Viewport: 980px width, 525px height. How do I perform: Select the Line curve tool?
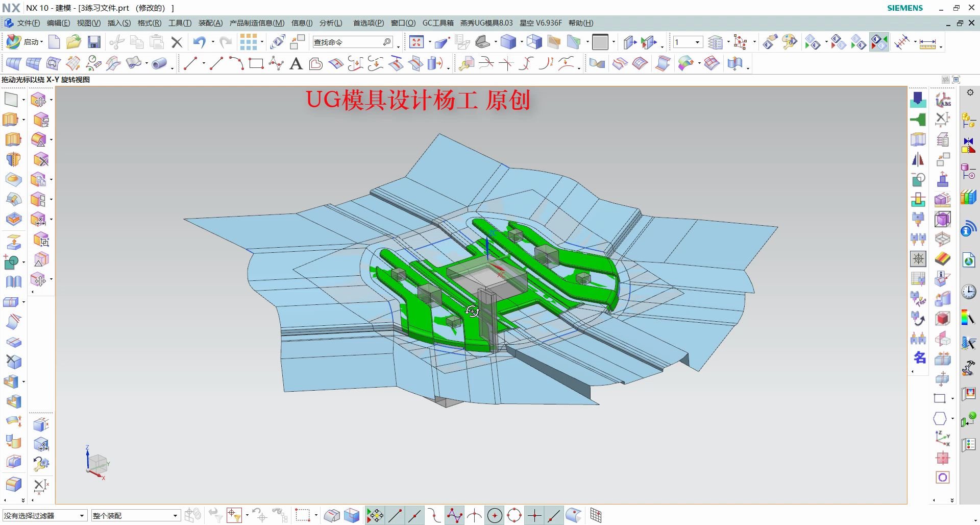[190, 63]
